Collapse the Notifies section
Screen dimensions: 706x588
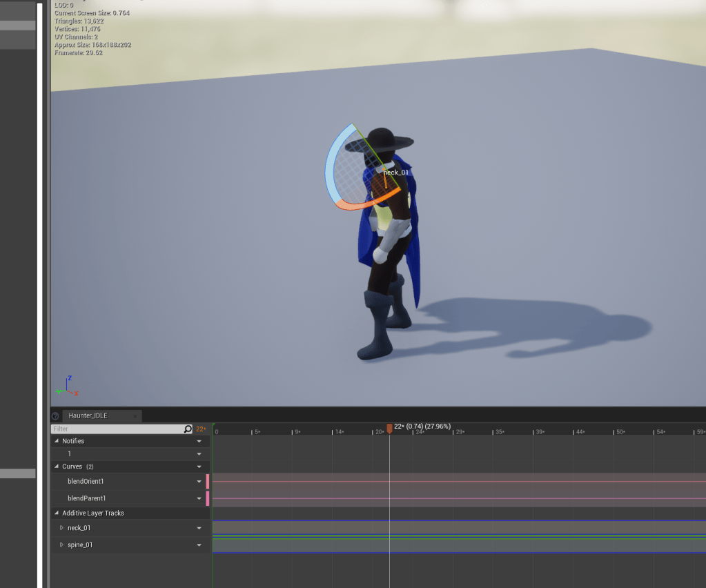(x=57, y=441)
